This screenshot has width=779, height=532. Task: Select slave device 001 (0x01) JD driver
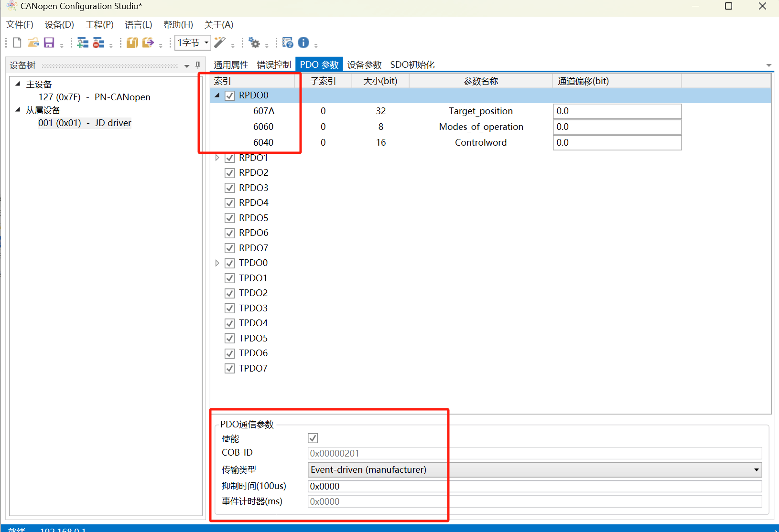(x=85, y=123)
